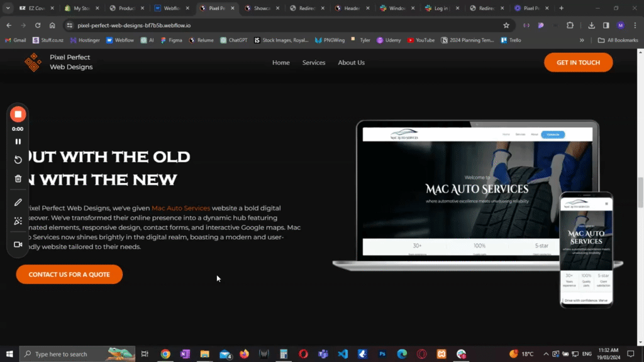Open the Downloads icon in Chrome toolbar
The image size is (644, 362).
coord(592,25)
